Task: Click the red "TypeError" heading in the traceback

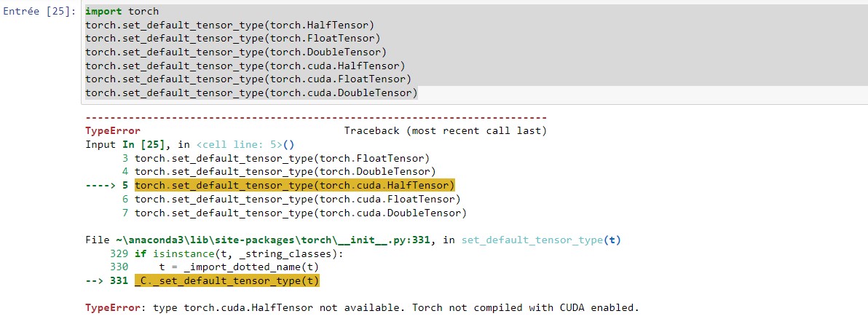Action: point(113,131)
